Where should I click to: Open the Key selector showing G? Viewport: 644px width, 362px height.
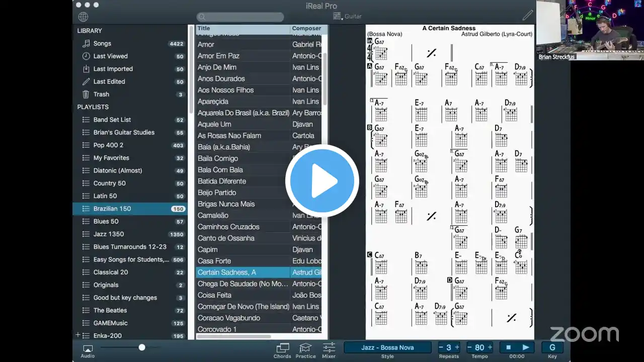click(x=552, y=347)
